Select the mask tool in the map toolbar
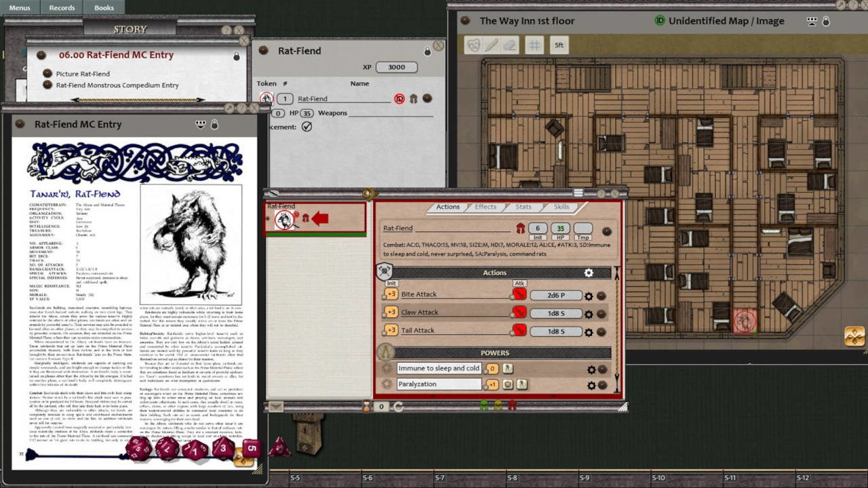 point(473,45)
